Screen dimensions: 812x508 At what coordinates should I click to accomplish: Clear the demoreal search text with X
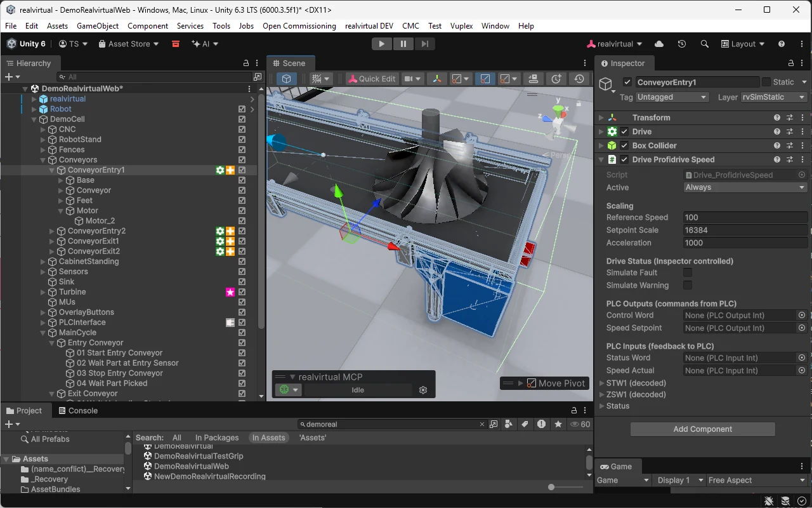point(481,424)
